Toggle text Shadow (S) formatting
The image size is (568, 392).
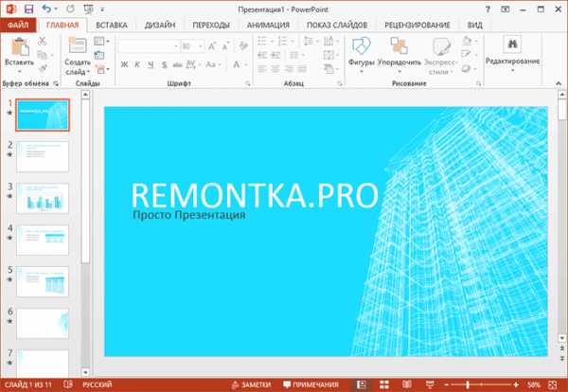164,64
